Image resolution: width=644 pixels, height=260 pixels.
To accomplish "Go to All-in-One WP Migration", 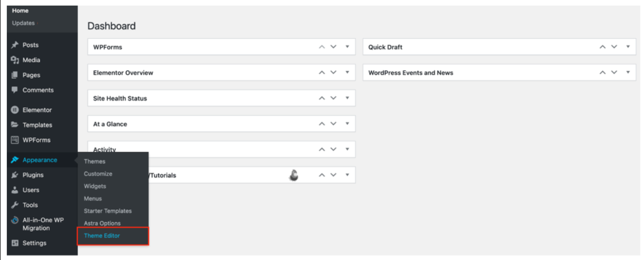I will click(x=43, y=224).
